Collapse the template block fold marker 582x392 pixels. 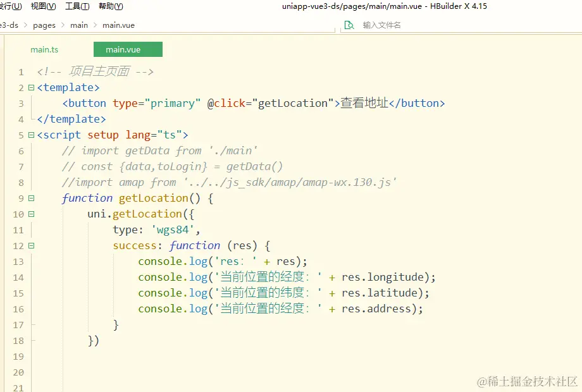tap(31, 87)
